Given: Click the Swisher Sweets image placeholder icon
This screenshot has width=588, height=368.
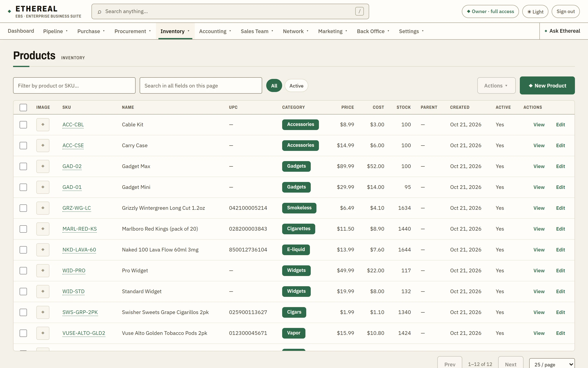Looking at the screenshot, I should [43, 312].
